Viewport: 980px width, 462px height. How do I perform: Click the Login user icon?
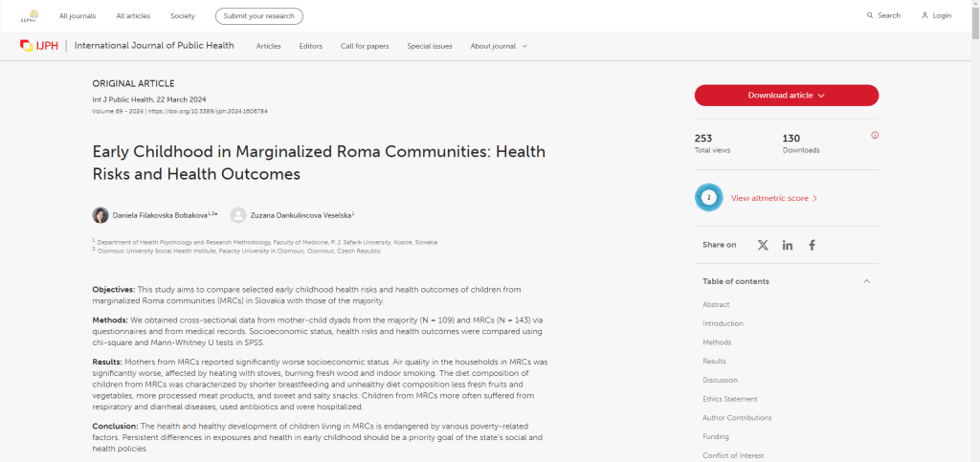click(925, 15)
